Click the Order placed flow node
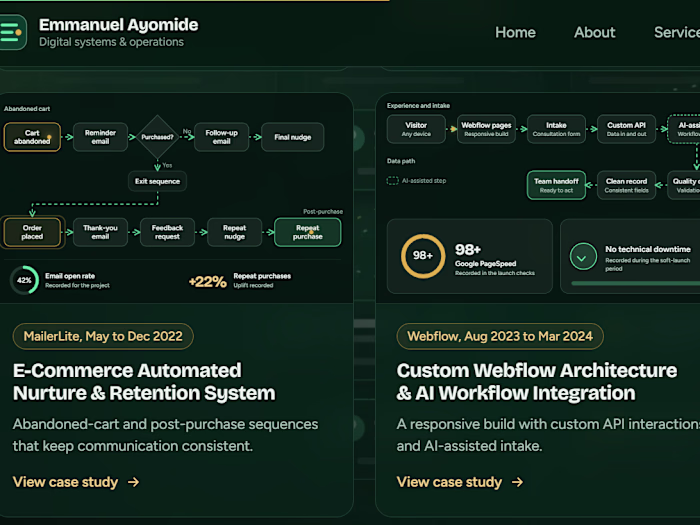Screen dimensions: 700x525 tap(32, 232)
